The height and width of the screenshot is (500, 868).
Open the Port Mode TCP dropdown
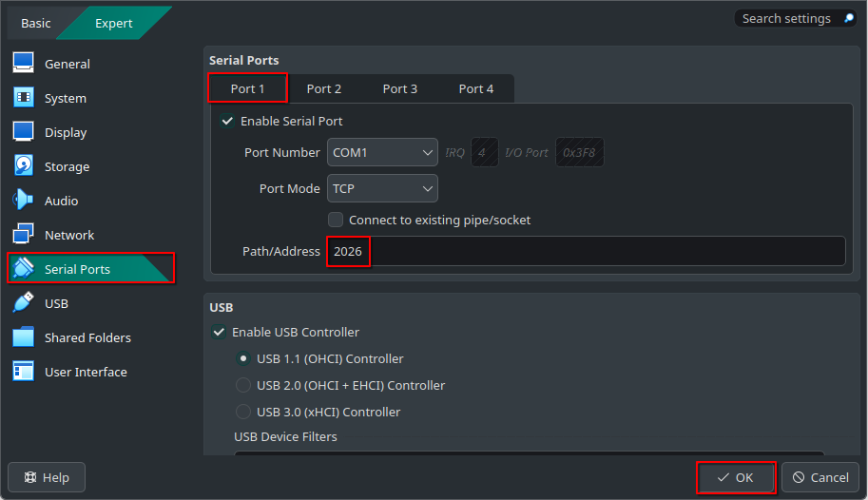382,188
